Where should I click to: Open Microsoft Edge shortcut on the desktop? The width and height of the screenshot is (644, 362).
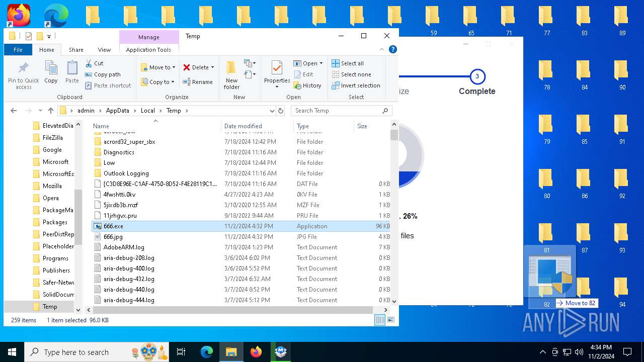(x=56, y=16)
